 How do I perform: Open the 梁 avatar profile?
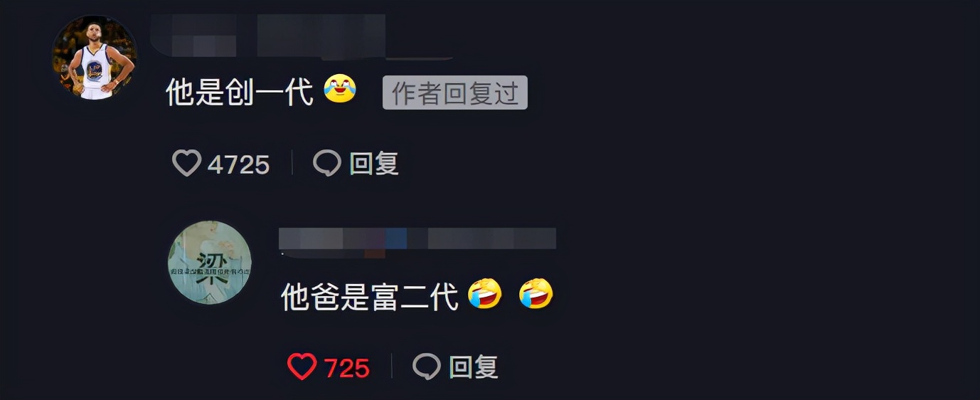210,263
